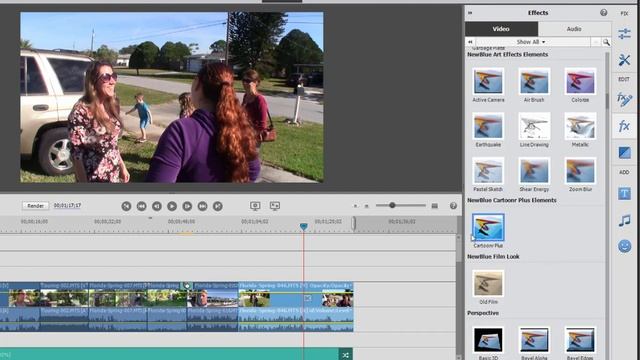Click the Render button

36,206
